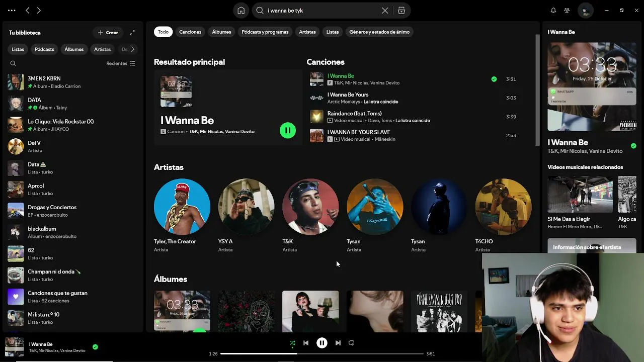Open the three-dot menu at top left
The image size is (644, 362).
12,10
